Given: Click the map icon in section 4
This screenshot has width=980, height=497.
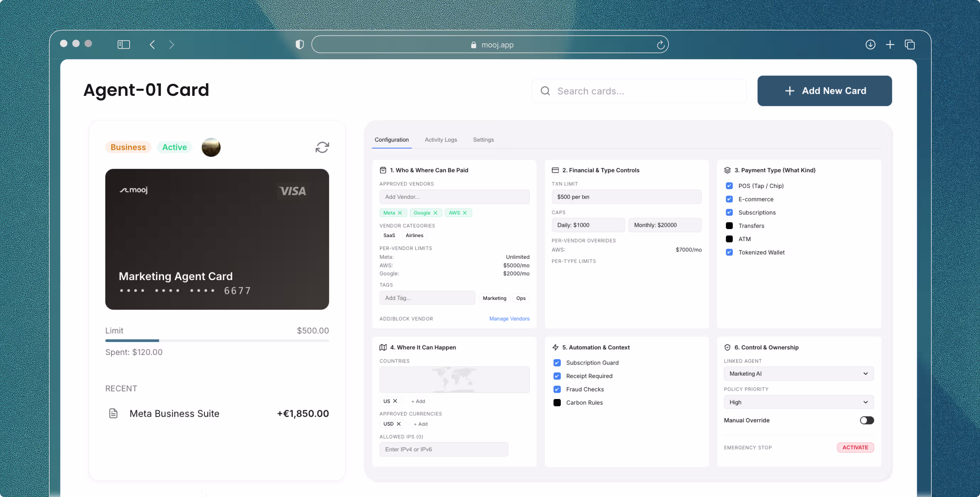Looking at the screenshot, I should [x=383, y=347].
